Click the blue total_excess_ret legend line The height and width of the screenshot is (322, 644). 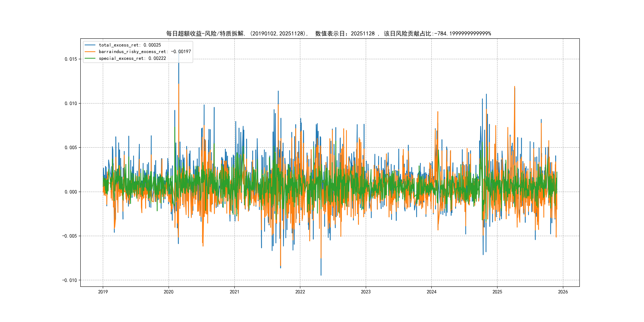click(x=90, y=45)
